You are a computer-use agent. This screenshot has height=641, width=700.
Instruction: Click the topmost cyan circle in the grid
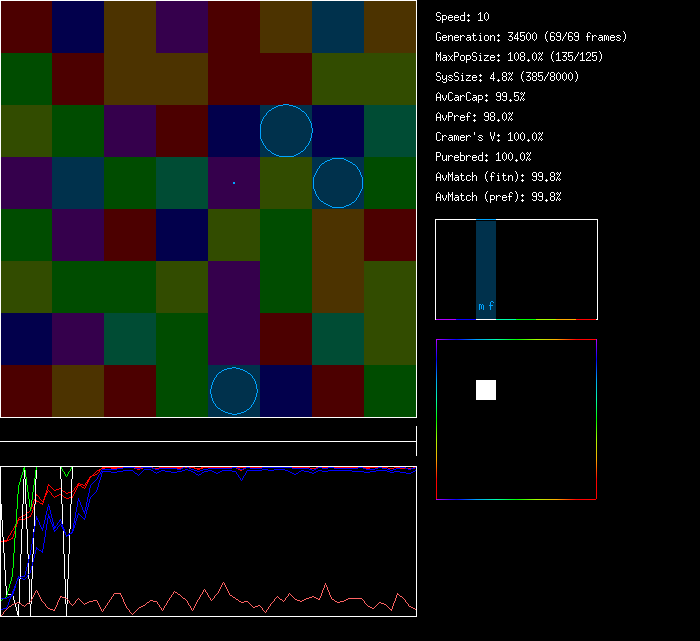point(286,131)
